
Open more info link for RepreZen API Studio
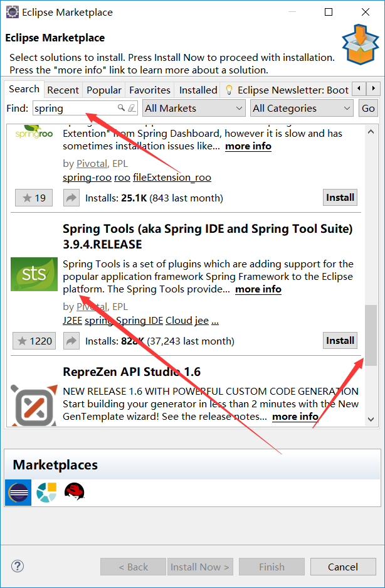pyautogui.click(x=295, y=417)
